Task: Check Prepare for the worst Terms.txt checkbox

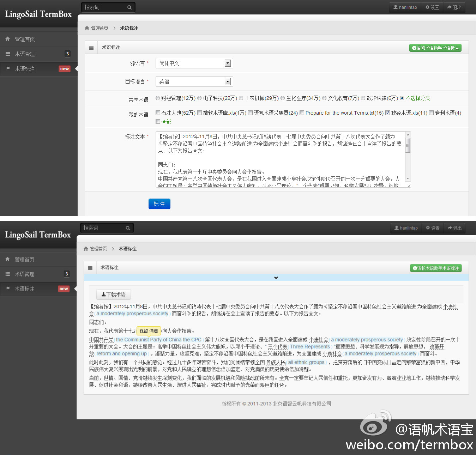Action: tap(302, 113)
